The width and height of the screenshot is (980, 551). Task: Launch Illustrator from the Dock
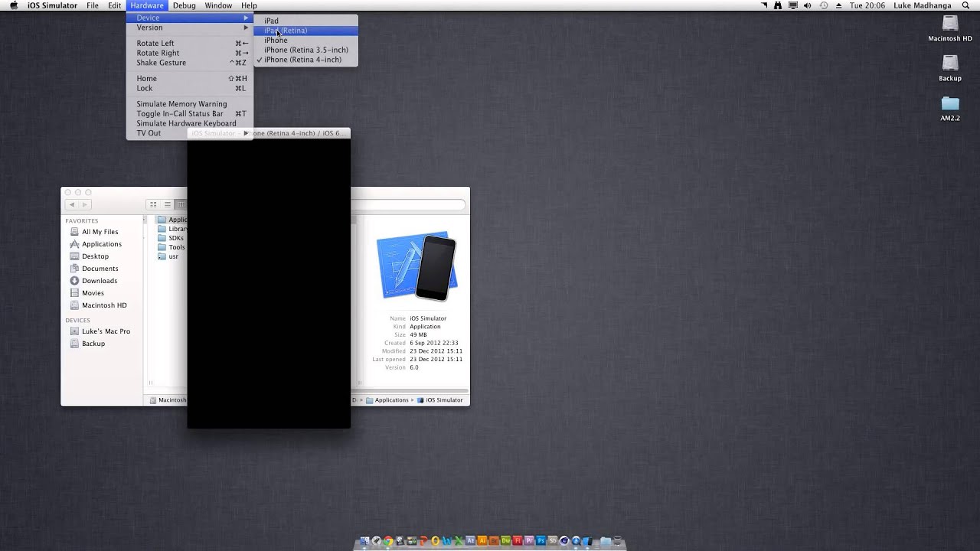click(x=482, y=540)
